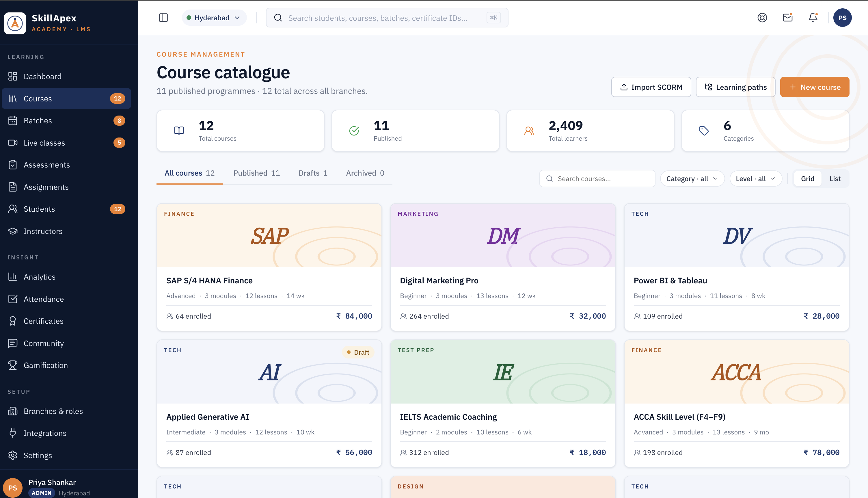Viewport: 868px width, 498px height.
Task: Focus the Search courses field
Action: click(x=597, y=179)
